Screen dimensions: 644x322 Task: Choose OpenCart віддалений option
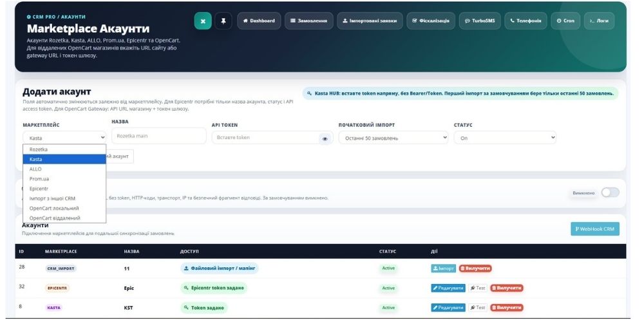[64, 218]
